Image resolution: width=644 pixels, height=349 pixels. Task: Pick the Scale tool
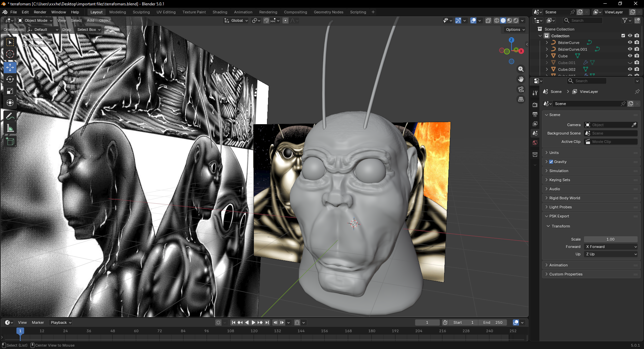point(10,91)
